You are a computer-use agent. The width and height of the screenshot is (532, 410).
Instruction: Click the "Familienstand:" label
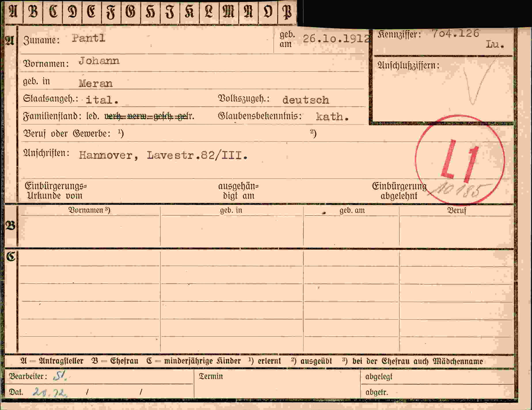52,116
